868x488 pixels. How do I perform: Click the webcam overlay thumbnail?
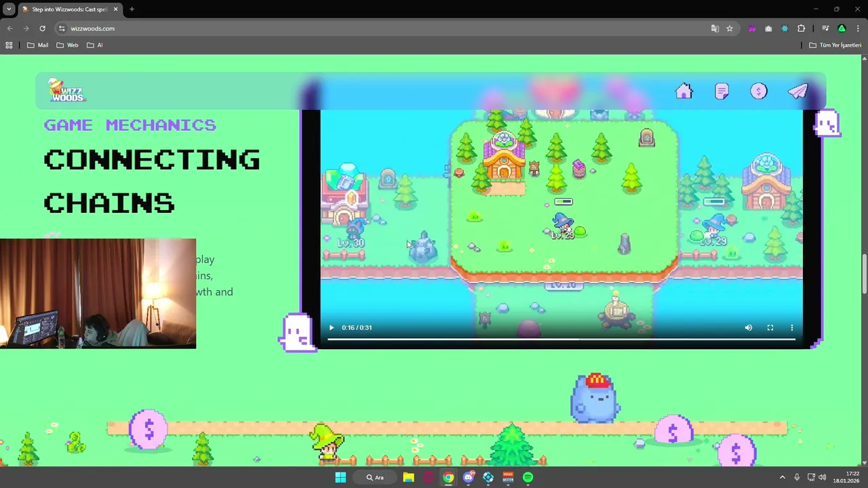click(x=98, y=293)
